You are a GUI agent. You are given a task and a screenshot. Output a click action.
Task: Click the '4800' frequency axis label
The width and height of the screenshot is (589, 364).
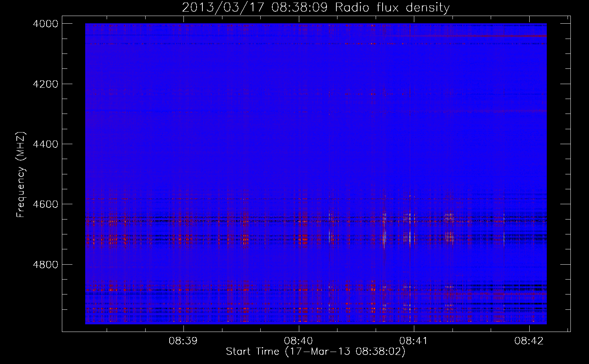(45, 265)
